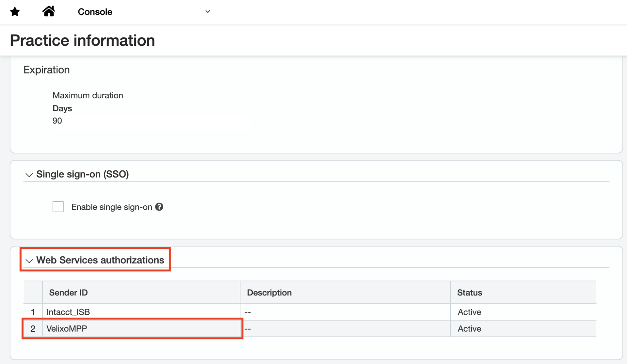Click the Status column header
627x364 pixels.
469,293
